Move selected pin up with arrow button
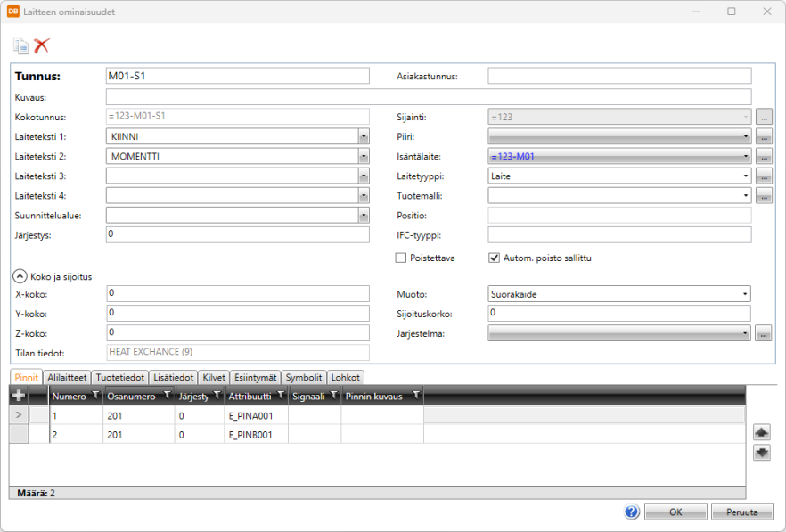 pos(762,431)
